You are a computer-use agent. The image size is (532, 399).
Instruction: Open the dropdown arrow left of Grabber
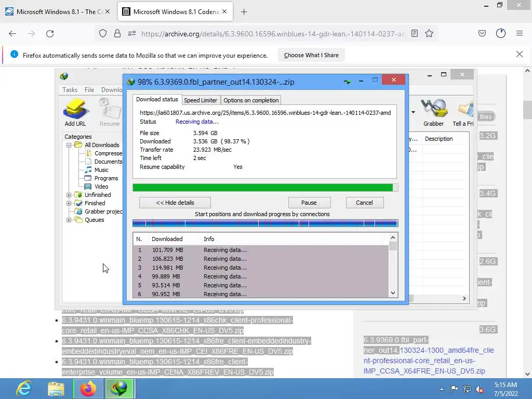coord(413,112)
